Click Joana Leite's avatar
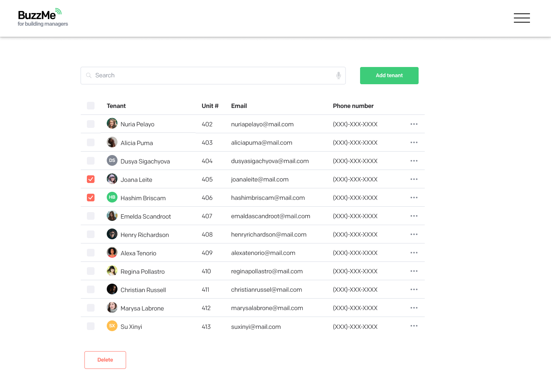The width and height of the screenshot is (551, 392). 112,179
